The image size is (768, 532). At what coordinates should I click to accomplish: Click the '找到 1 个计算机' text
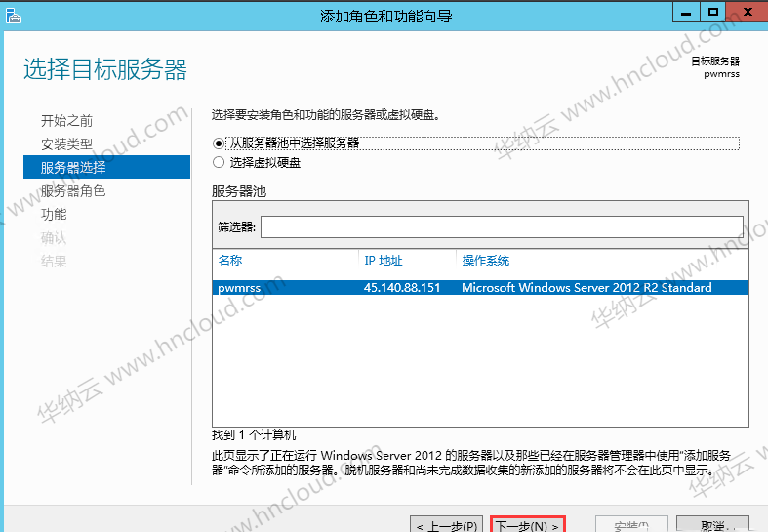[x=254, y=435]
